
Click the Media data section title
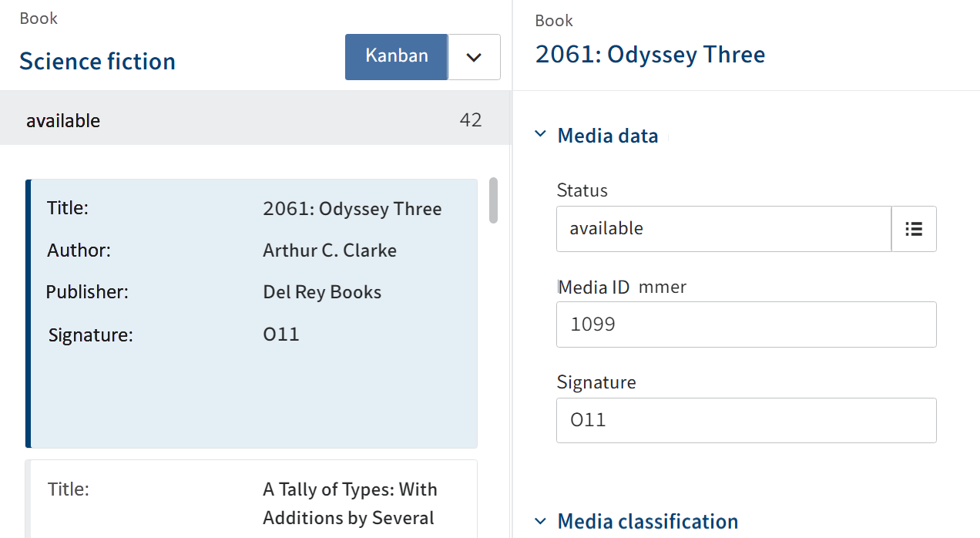607,136
